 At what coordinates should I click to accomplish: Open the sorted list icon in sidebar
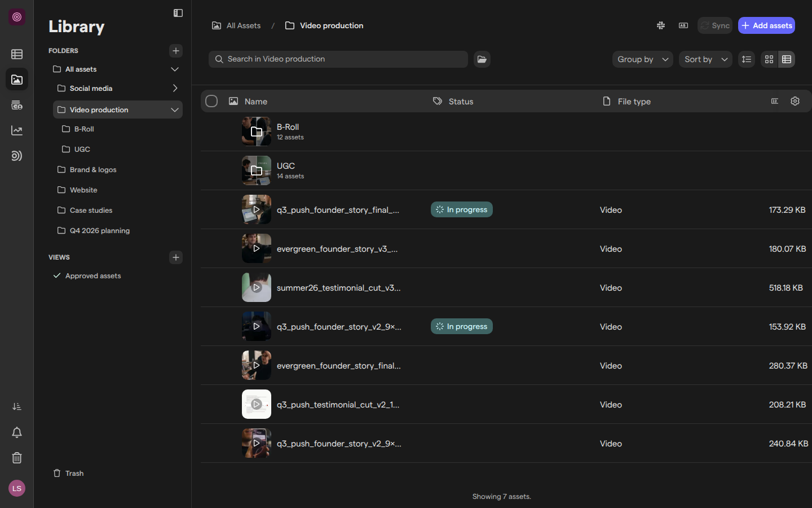[17, 406]
